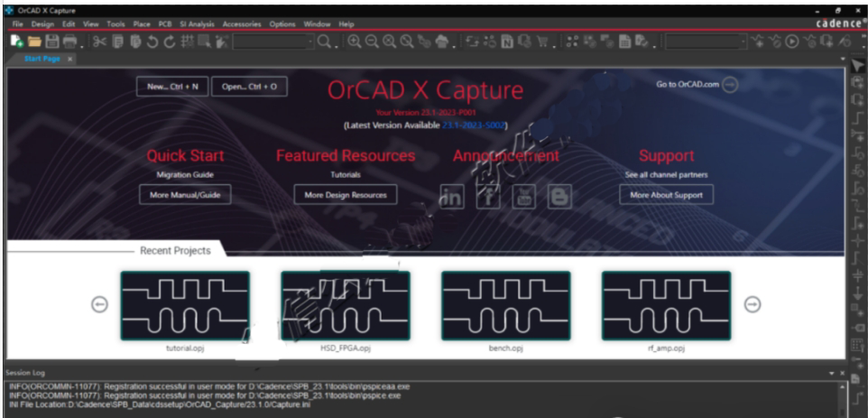Click the Open... Ctrl + O button
Viewport: 868px width, 418px height.
point(250,87)
